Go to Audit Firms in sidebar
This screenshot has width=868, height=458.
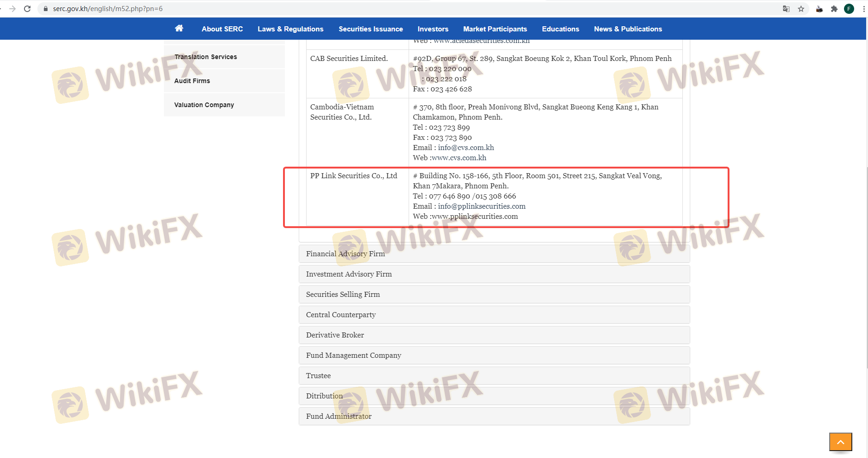coord(192,81)
